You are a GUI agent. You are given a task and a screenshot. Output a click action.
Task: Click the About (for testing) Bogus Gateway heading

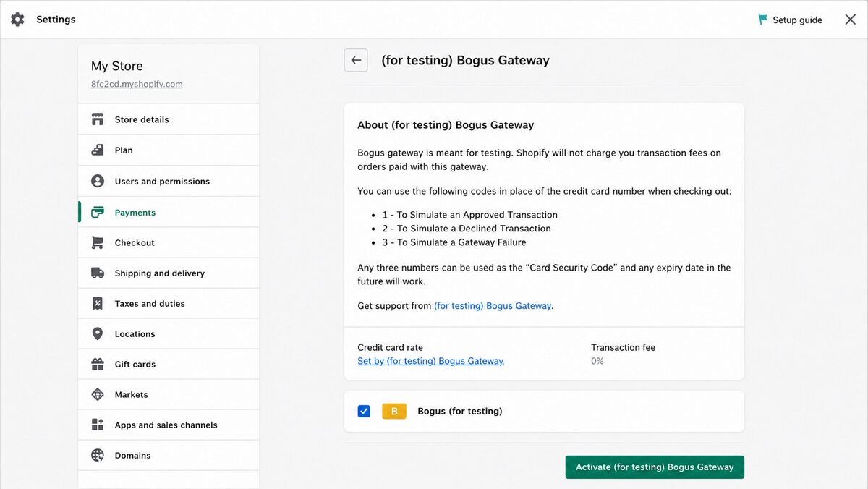pos(446,125)
